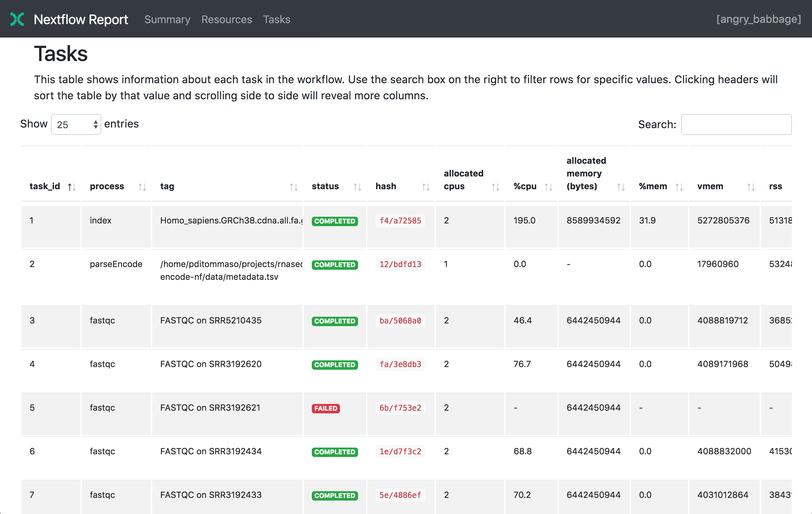Sort by vmem column arrows icon

751,187
